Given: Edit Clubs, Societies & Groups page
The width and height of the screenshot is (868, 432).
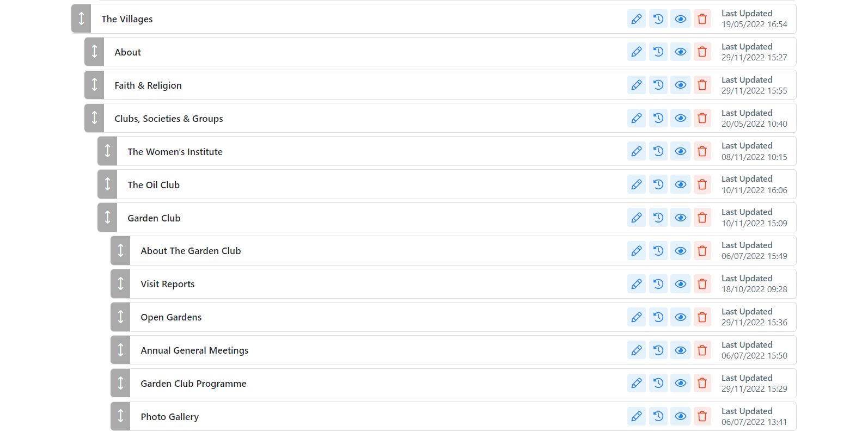Looking at the screenshot, I should pyautogui.click(x=636, y=119).
